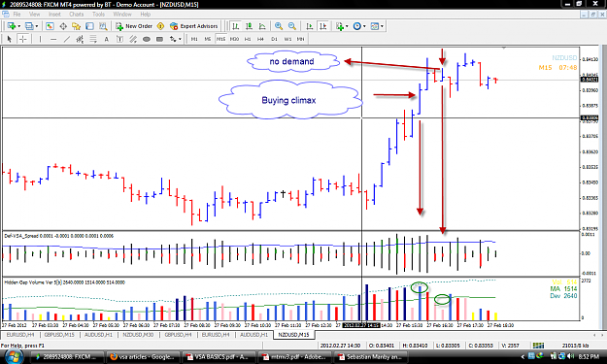Toggle the crosshair tool
Screen dimensions: 607x364
pos(23,39)
